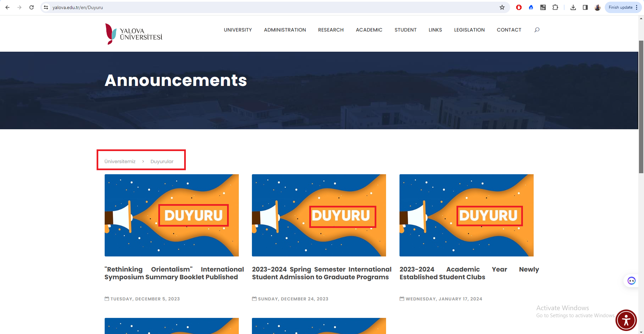Screen dimensions: 644x334
Task: Click the site search magnifier icon
Action: pos(537,30)
